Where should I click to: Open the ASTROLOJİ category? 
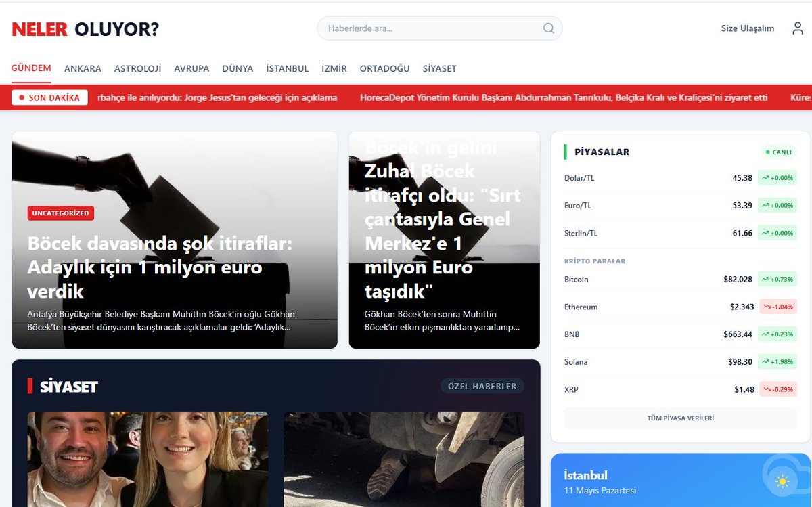coord(137,68)
